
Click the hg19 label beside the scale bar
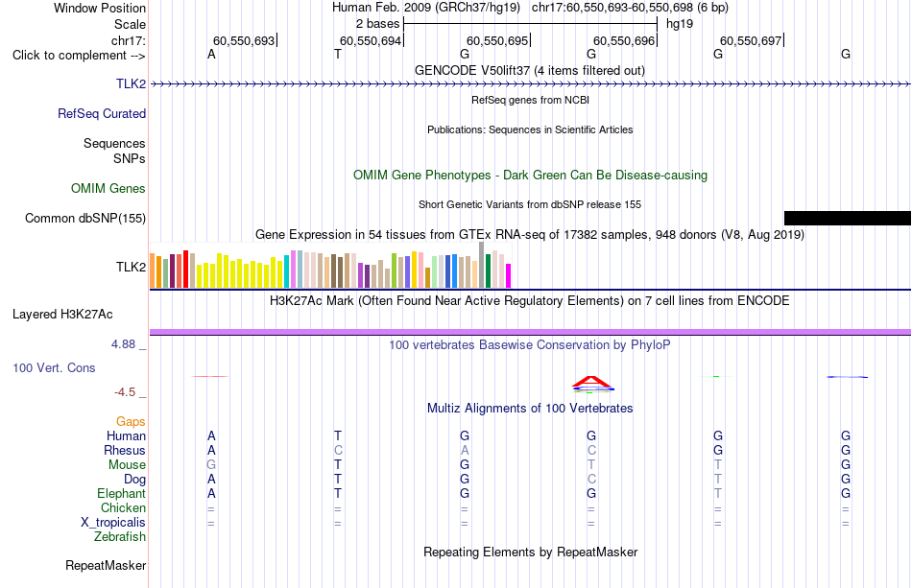click(x=680, y=24)
